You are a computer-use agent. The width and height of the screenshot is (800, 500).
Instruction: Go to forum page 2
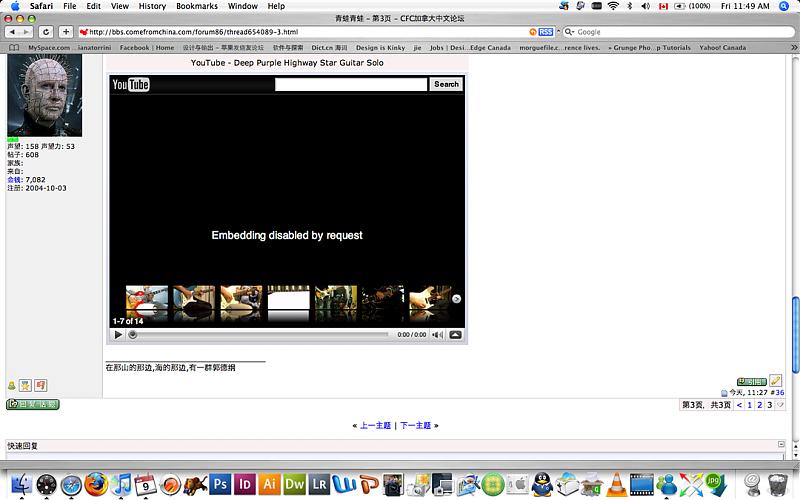tap(759, 405)
